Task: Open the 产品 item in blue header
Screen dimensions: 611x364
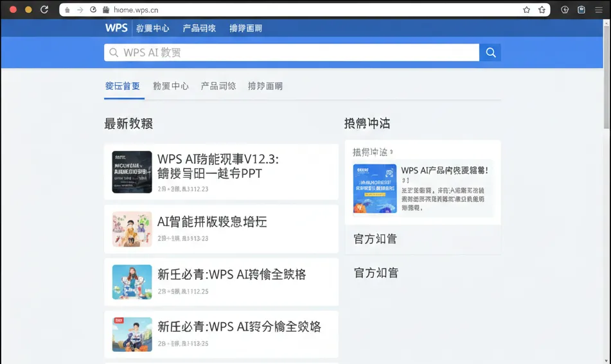Action: tap(199, 28)
